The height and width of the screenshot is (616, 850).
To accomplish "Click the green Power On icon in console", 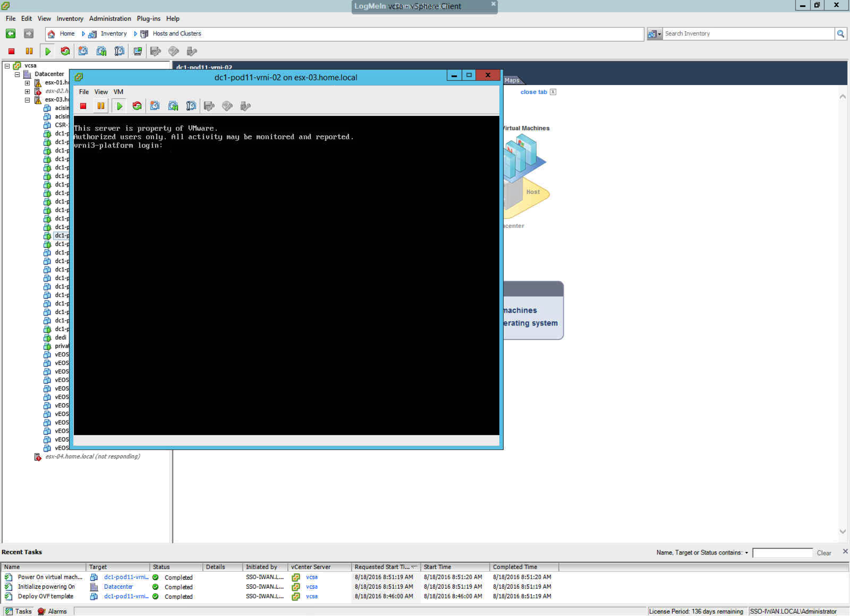I will click(119, 106).
